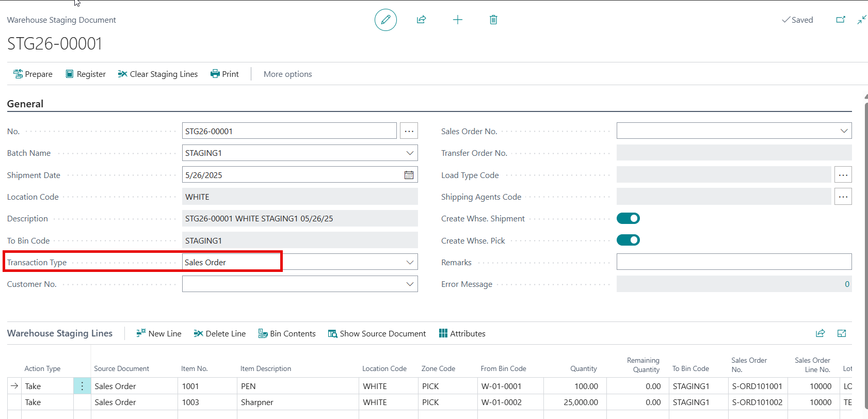Click the plus icon for new document

click(x=457, y=20)
